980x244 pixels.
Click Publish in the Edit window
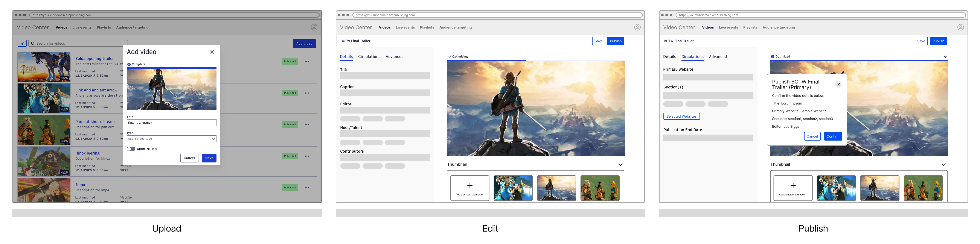tap(616, 41)
